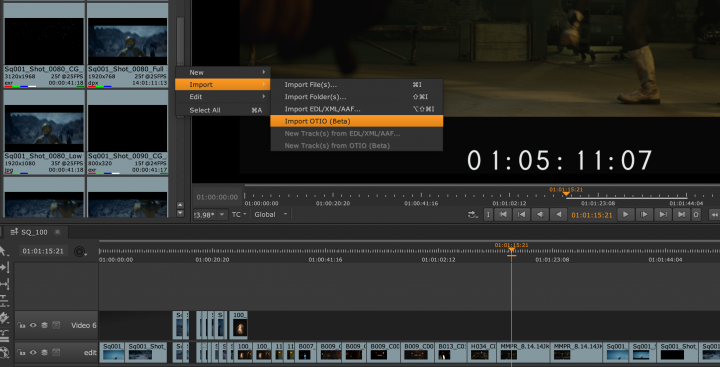Toggle blend layers icon on Video 6
The height and width of the screenshot is (367, 720).
click(45, 325)
